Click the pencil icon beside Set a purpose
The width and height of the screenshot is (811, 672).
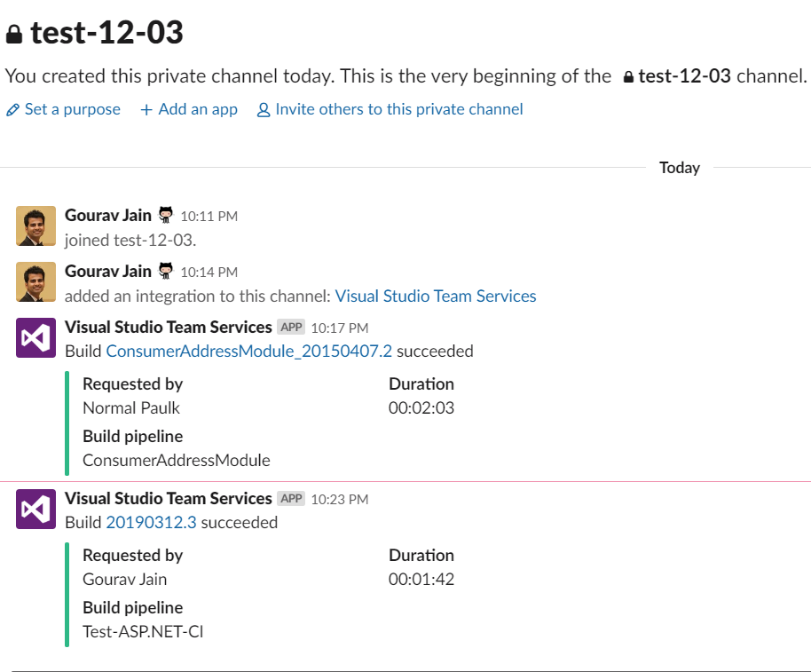(x=12, y=110)
